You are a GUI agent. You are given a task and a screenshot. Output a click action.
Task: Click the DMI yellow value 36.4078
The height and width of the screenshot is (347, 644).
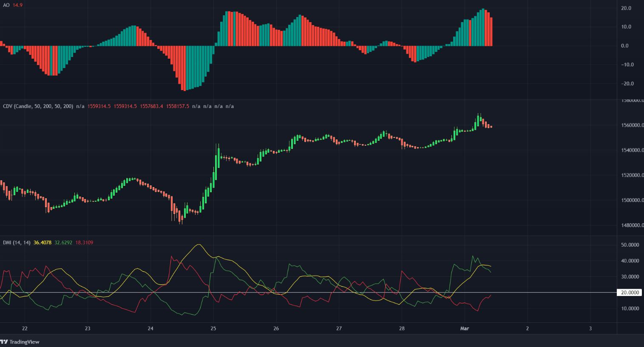click(43, 242)
